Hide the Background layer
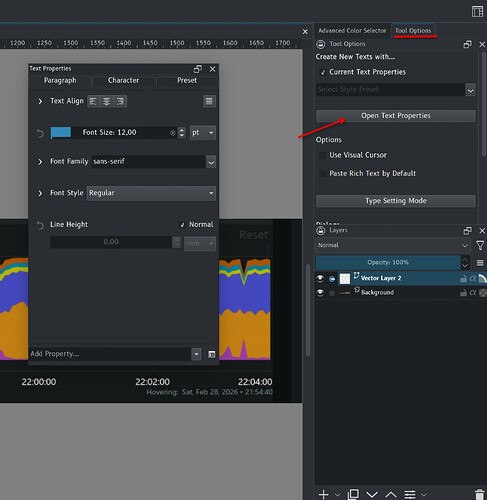Viewport: 487px width, 500px height. click(320, 293)
